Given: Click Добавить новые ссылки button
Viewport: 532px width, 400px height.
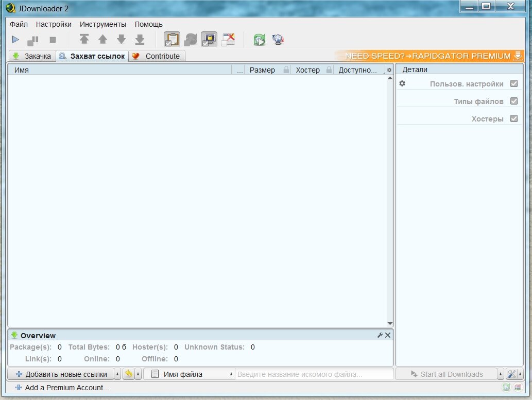Looking at the screenshot, I should 61,374.
